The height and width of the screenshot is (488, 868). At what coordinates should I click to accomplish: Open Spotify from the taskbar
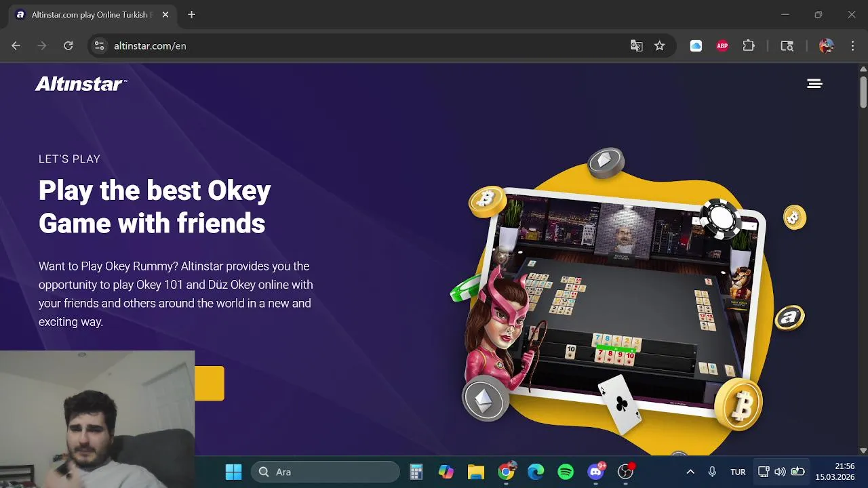tap(566, 472)
